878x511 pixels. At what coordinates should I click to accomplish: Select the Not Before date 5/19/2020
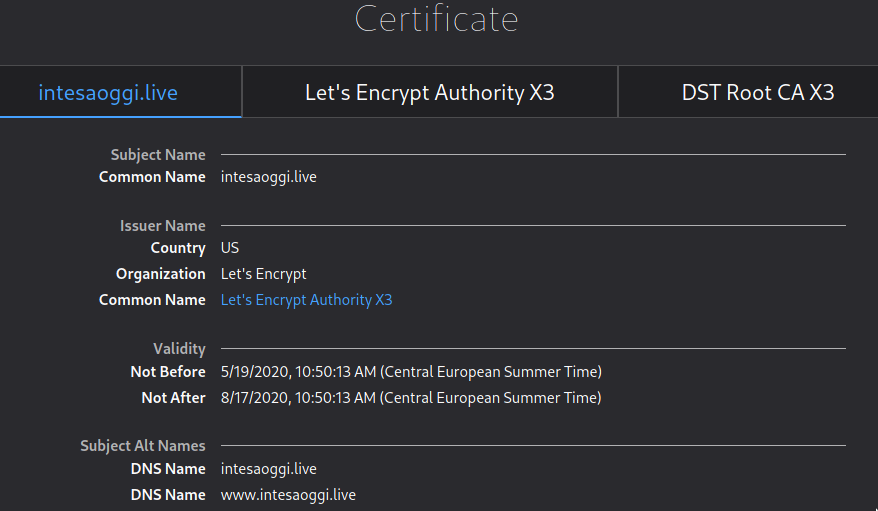point(411,372)
